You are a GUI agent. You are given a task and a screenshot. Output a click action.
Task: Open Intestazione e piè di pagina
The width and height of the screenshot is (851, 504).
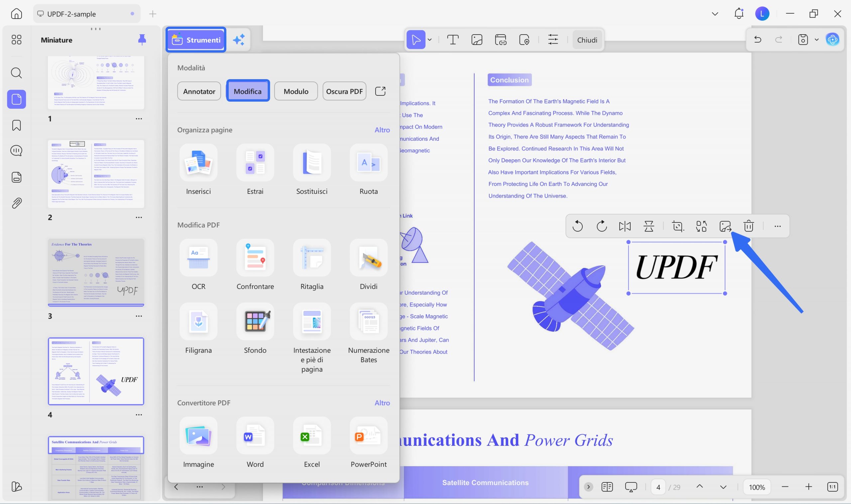pos(312,337)
